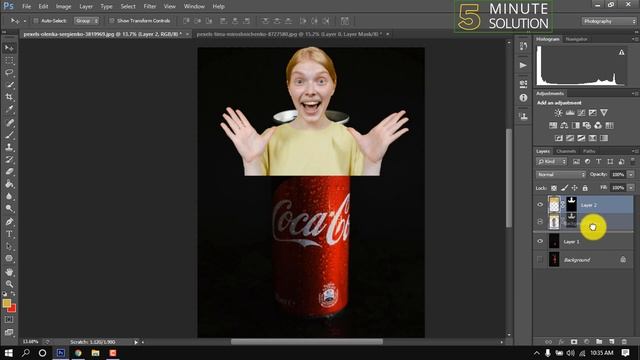
Task: Add a Color Balance adjustment
Action: (564, 125)
